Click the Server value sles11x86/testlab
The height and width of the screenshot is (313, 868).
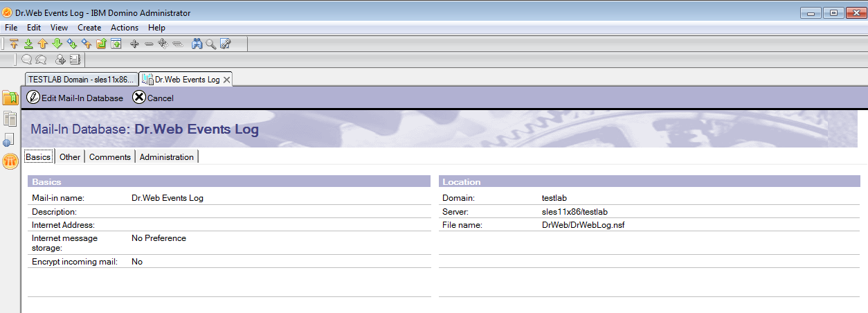[575, 212]
